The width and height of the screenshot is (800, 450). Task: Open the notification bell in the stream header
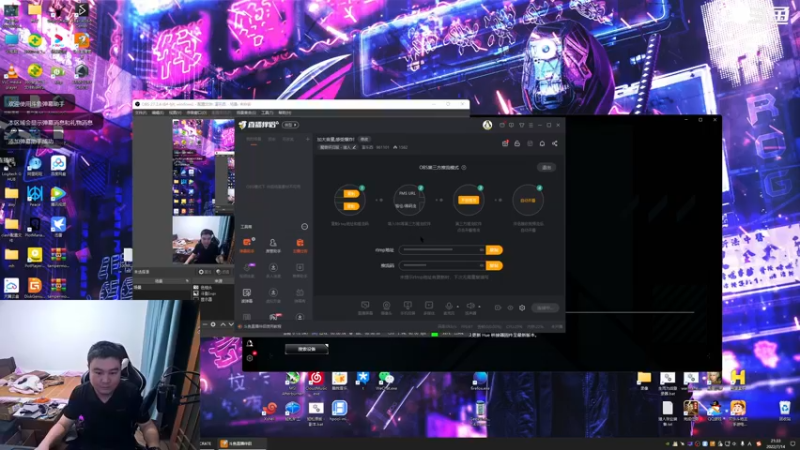coord(542,144)
